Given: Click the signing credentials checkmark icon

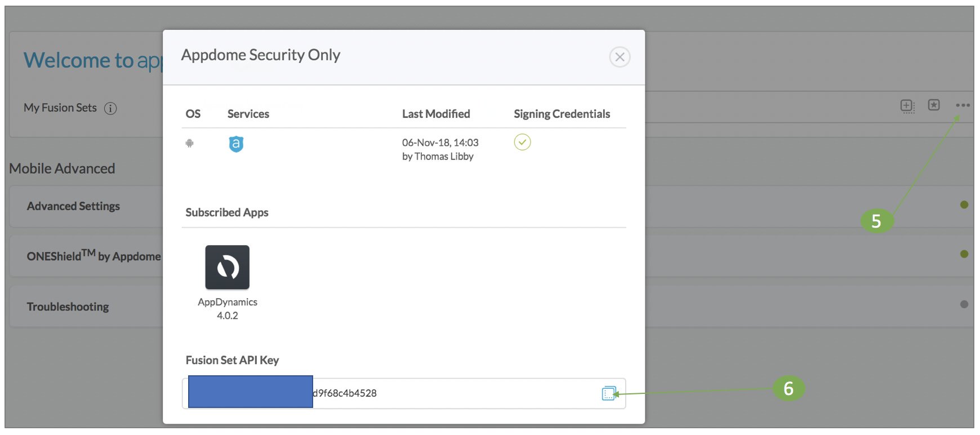Looking at the screenshot, I should [x=522, y=142].
